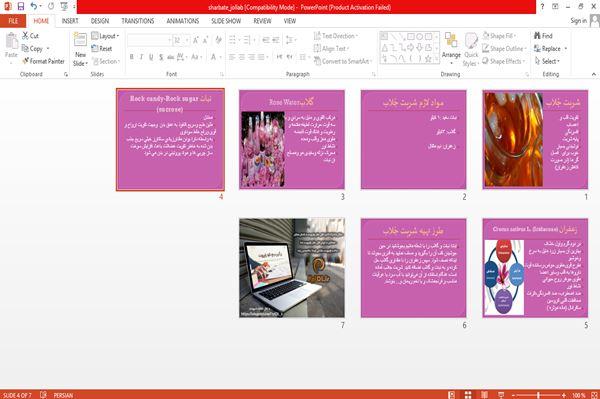This screenshot has width=600, height=399.
Task: Open the Section dropdown
Action: click(106, 61)
